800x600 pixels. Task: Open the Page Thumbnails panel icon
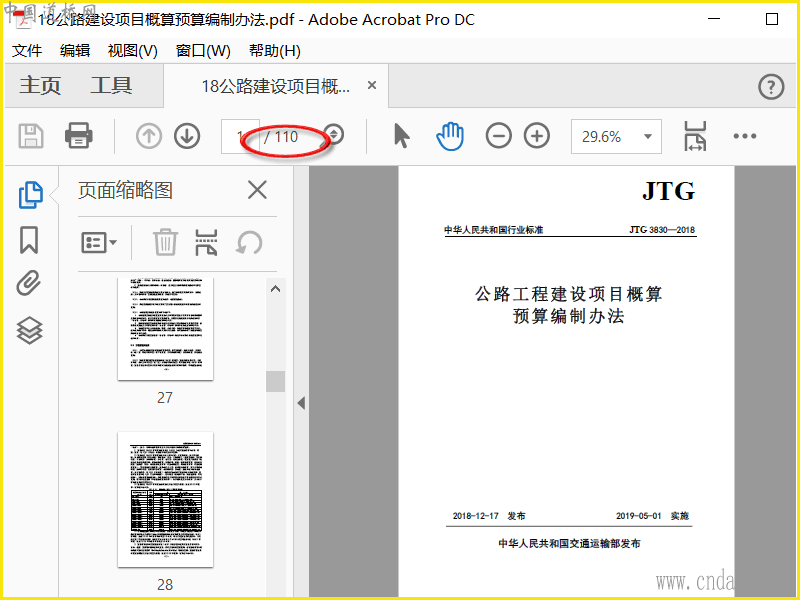pos(30,194)
